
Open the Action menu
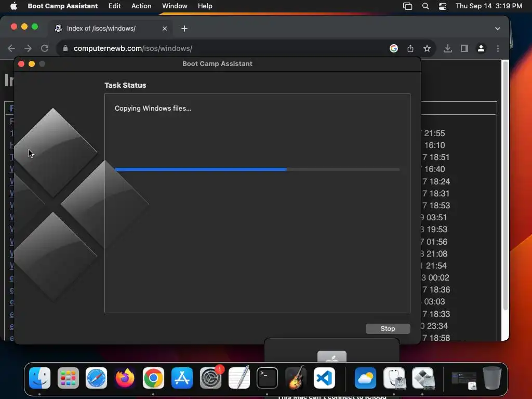point(141,6)
